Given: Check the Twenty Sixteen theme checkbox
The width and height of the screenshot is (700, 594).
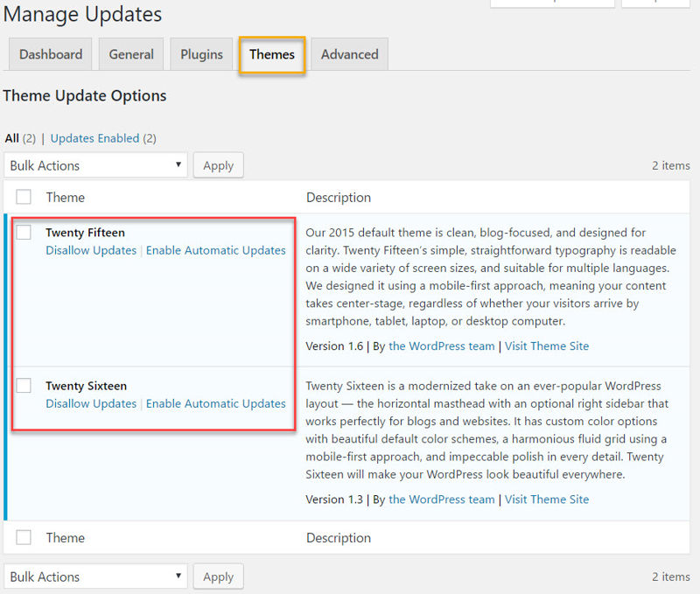Looking at the screenshot, I should click(x=24, y=385).
